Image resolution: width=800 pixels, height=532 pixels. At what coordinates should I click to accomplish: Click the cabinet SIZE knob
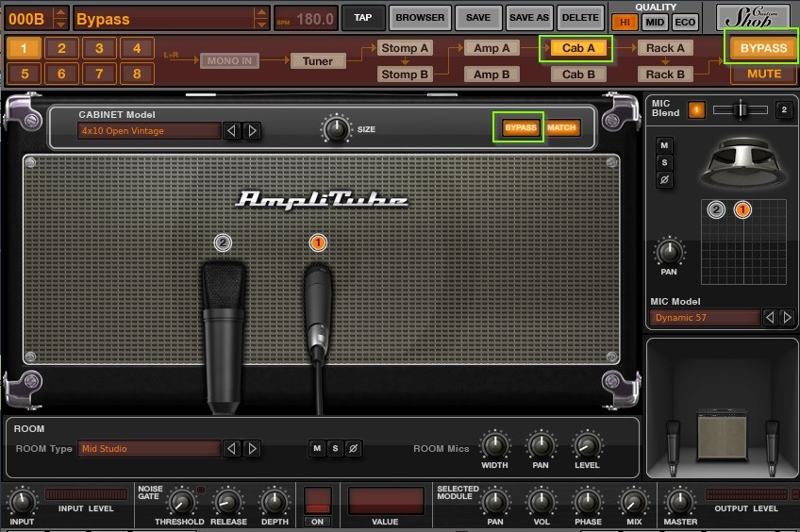(336, 127)
